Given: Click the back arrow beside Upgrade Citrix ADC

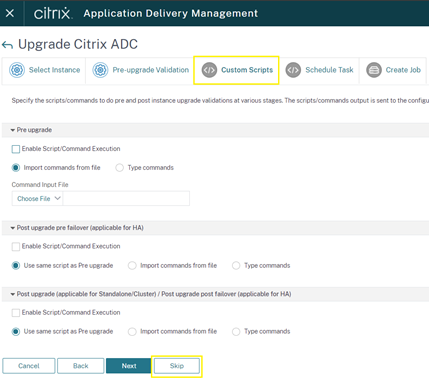Looking at the screenshot, I should pyautogui.click(x=7, y=45).
